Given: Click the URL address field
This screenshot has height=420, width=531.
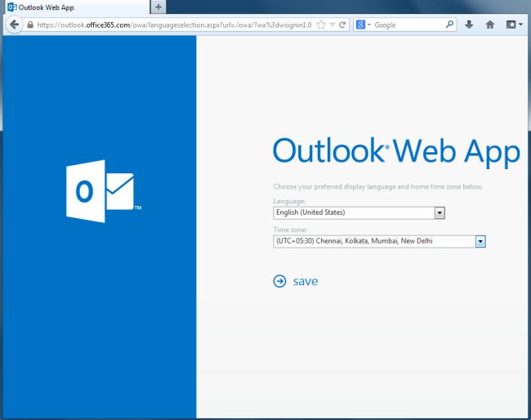Looking at the screenshot, I should (x=174, y=25).
